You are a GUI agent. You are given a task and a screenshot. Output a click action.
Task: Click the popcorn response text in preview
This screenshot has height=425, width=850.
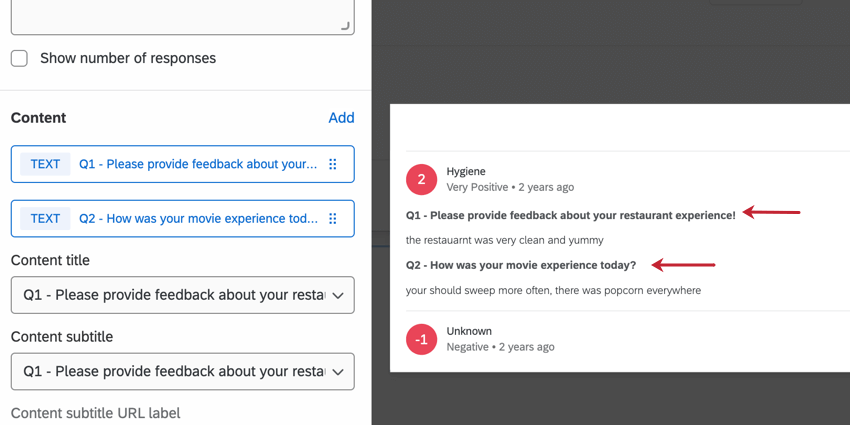click(x=553, y=291)
